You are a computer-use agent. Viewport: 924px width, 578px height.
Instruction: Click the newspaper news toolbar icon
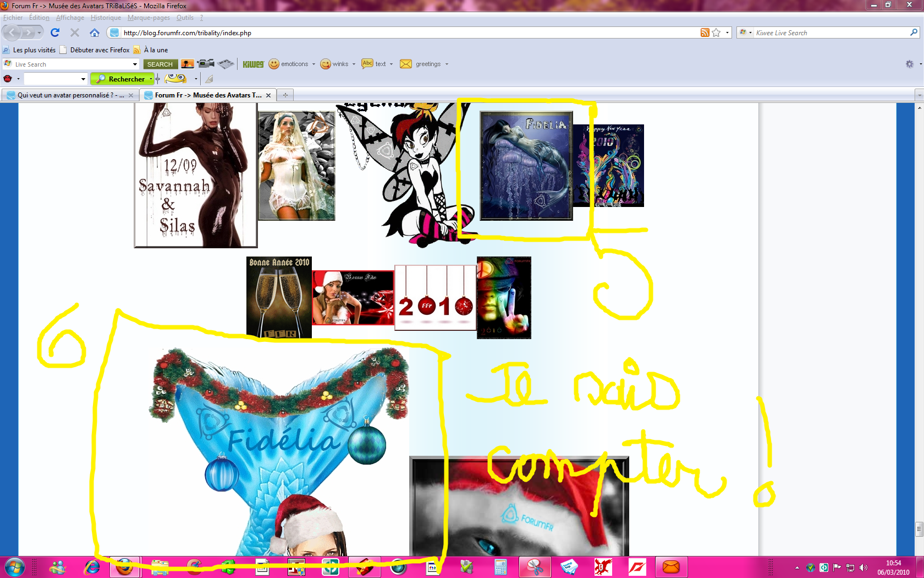[x=226, y=64]
